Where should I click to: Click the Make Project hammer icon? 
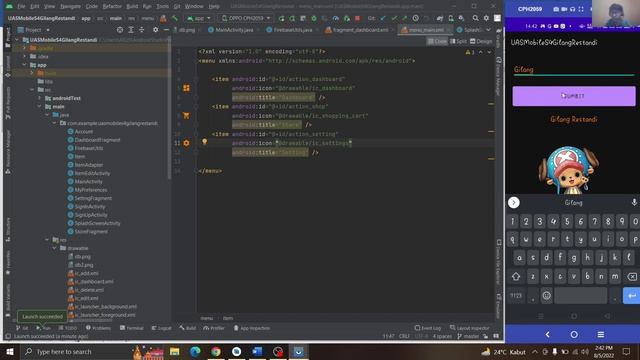(x=175, y=18)
